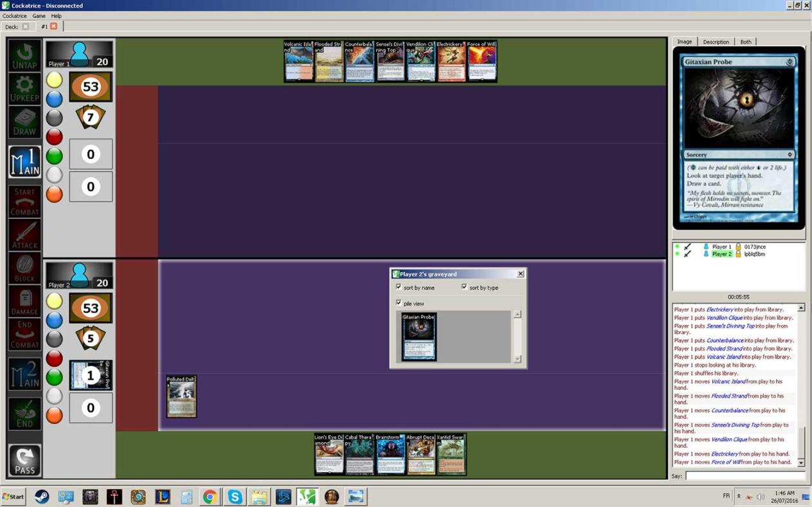Select Lion's Eye Diamond in Player 2's hand
The height and width of the screenshot is (507, 812).
click(329, 454)
